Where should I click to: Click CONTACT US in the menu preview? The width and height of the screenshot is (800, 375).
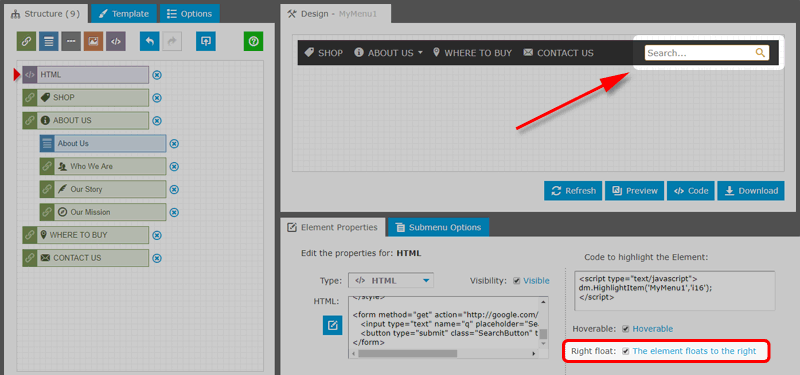click(x=559, y=53)
